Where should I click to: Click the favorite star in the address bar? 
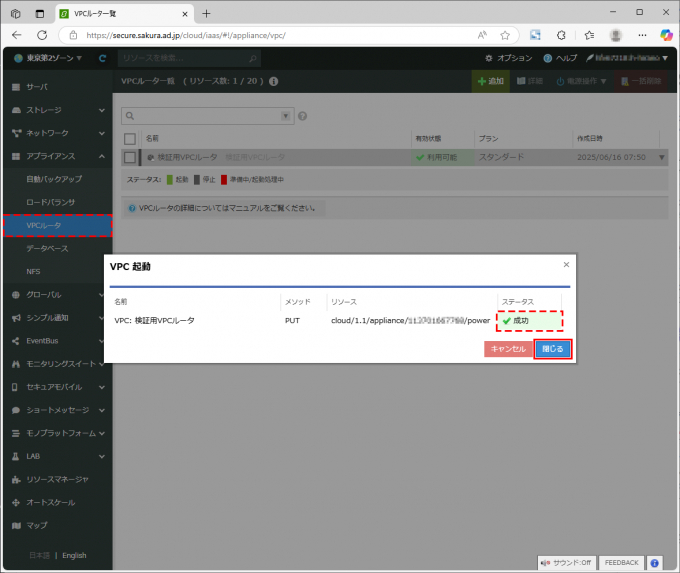505,36
